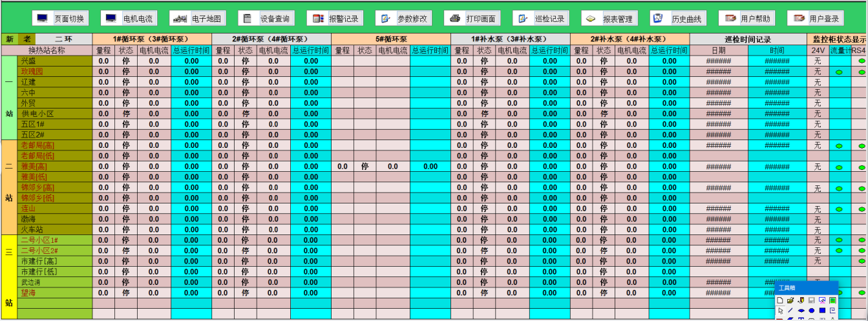Select the circle tool in 工具箱
The image size is (868, 321).
click(812, 311)
